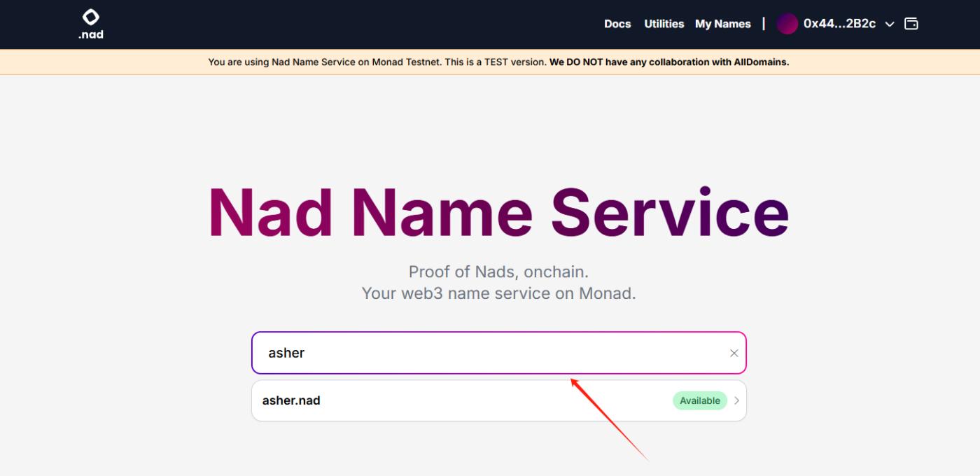The width and height of the screenshot is (980, 476).
Task: Click the Monad Testnet notice text in the banner
Action: (x=377, y=62)
